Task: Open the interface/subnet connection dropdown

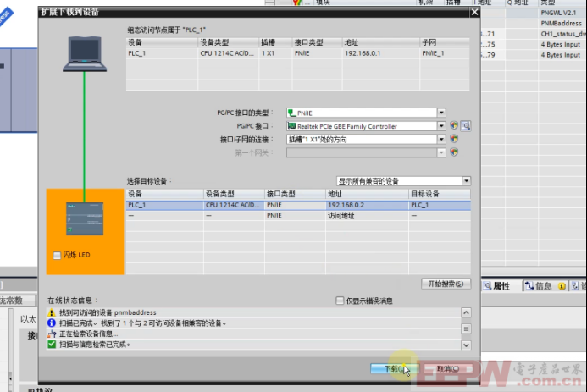Action: pos(441,139)
